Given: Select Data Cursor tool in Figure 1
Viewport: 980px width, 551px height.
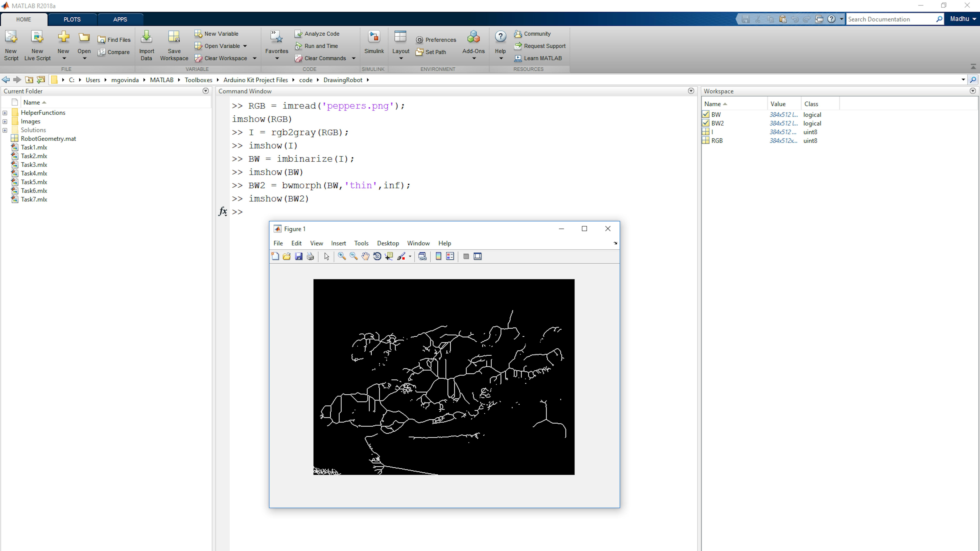Looking at the screenshot, I should pyautogui.click(x=389, y=256).
